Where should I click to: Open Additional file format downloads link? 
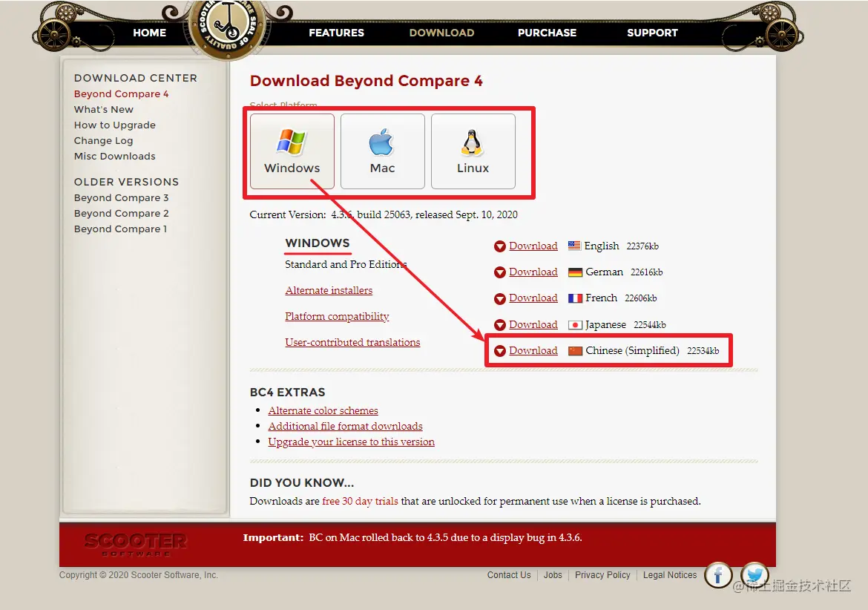(x=346, y=426)
